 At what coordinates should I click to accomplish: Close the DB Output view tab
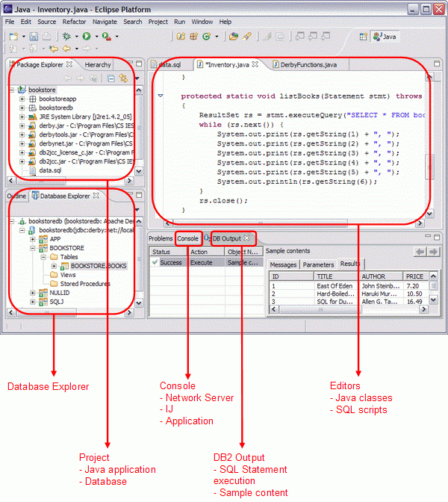(246, 238)
